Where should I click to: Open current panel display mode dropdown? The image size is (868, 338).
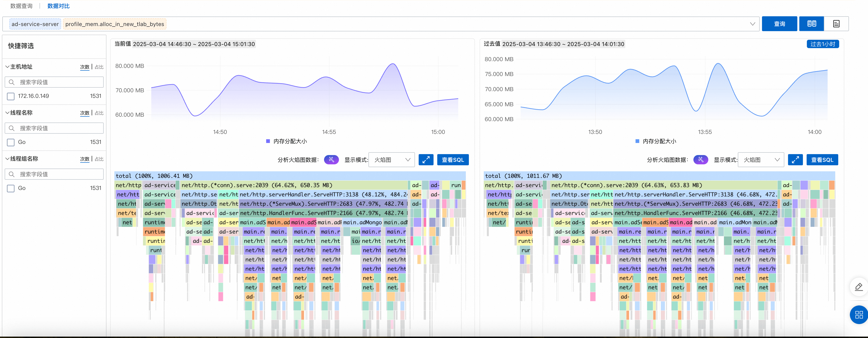pyautogui.click(x=391, y=160)
